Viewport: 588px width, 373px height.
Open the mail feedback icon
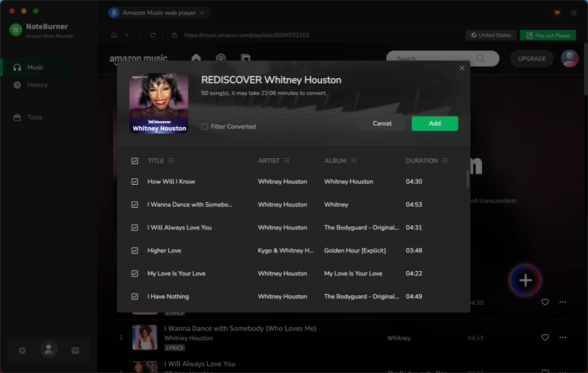coord(75,350)
